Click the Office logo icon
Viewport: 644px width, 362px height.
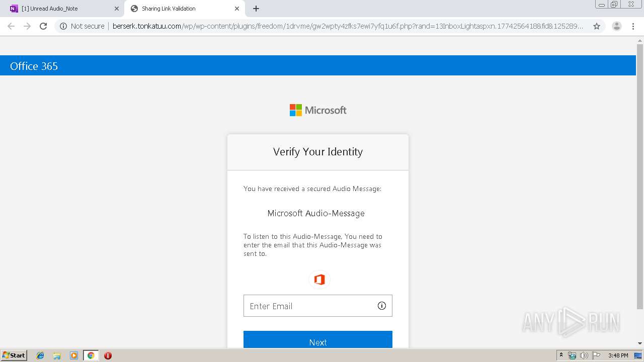(319, 280)
